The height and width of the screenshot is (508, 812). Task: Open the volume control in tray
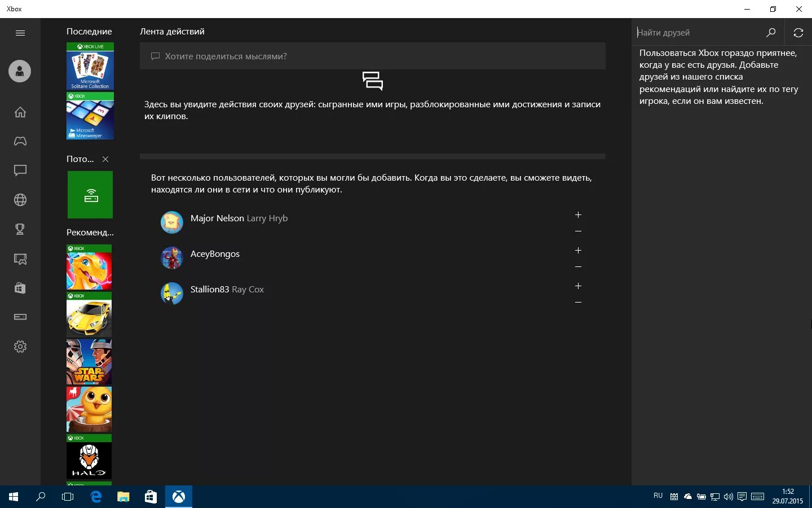[728, 497]
